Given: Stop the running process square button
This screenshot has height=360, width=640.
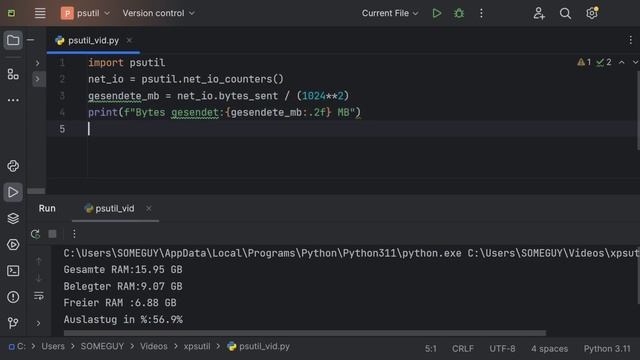Looking at the screenshot, I should pos(52,234).
